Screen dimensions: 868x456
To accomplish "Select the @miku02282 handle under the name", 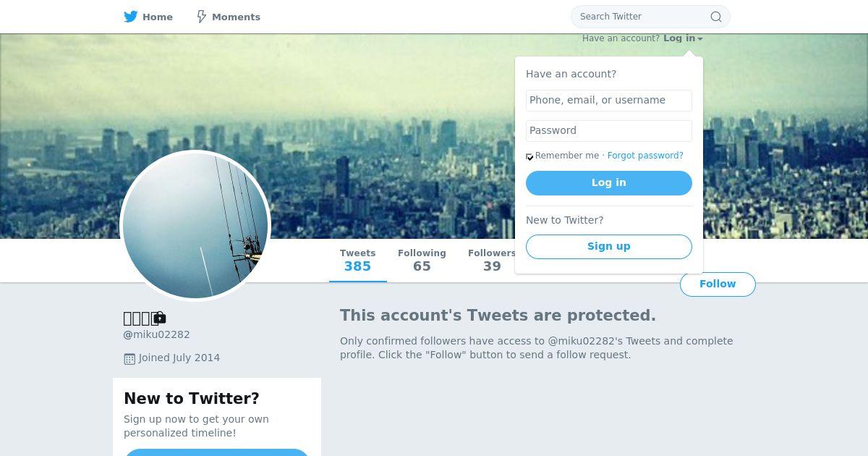I will (x=157, y=335).
